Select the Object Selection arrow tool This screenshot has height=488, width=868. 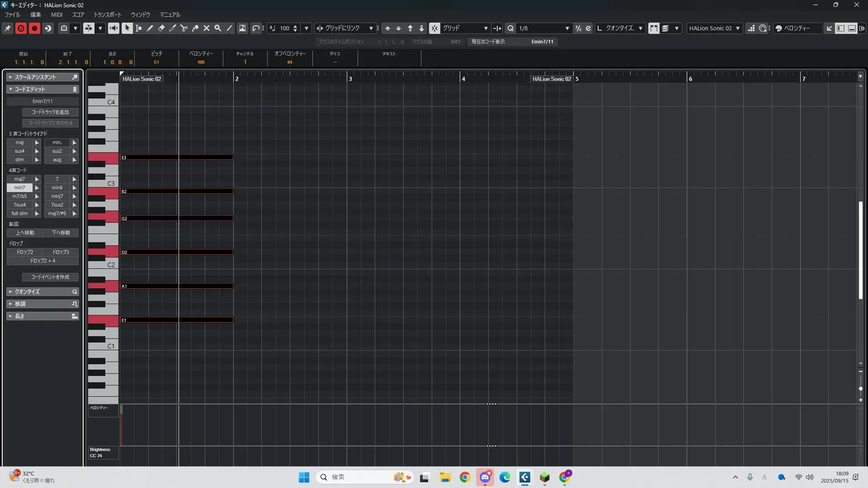[x=127, y=28]
